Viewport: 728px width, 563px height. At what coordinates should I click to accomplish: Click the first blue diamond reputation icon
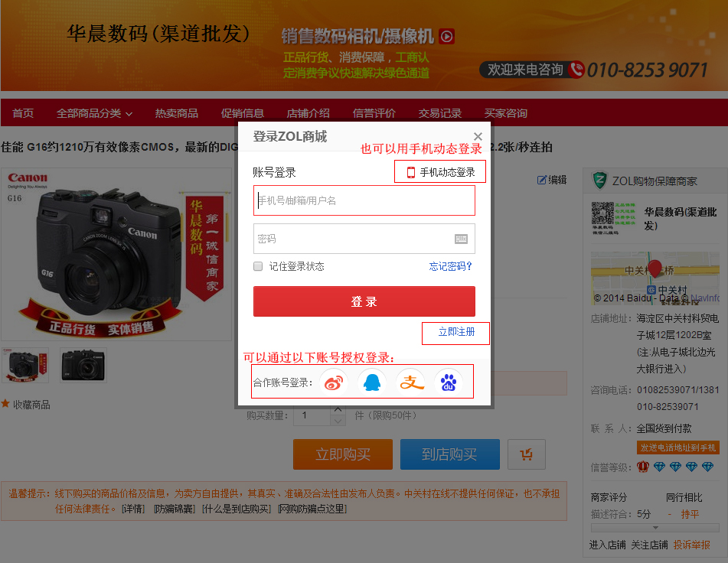(659, 467)
